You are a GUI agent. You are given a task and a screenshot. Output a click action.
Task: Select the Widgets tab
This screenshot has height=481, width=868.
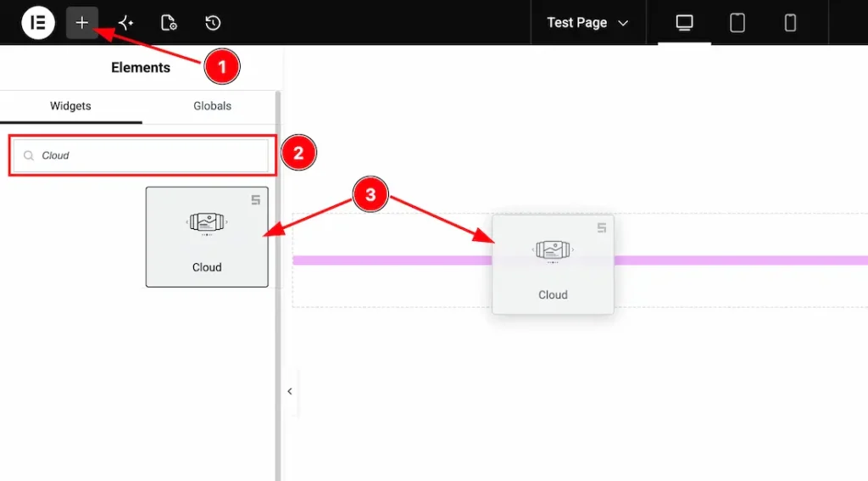click(70, 106)
